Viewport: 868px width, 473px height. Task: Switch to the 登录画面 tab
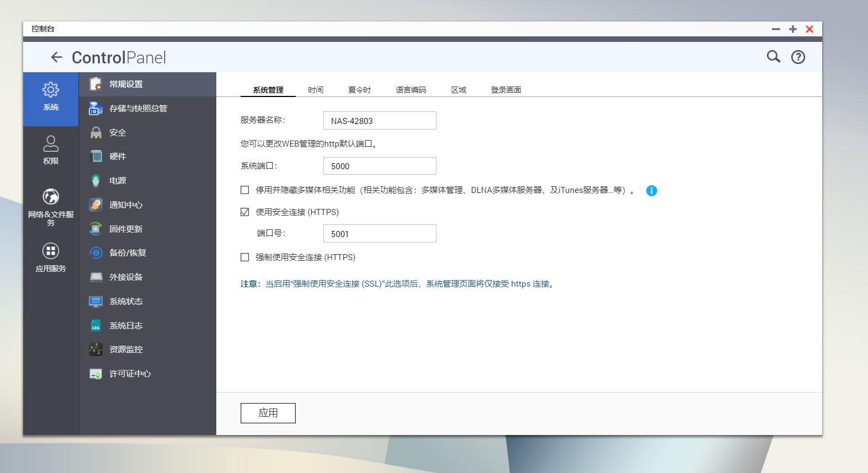[x=506, y=90]
